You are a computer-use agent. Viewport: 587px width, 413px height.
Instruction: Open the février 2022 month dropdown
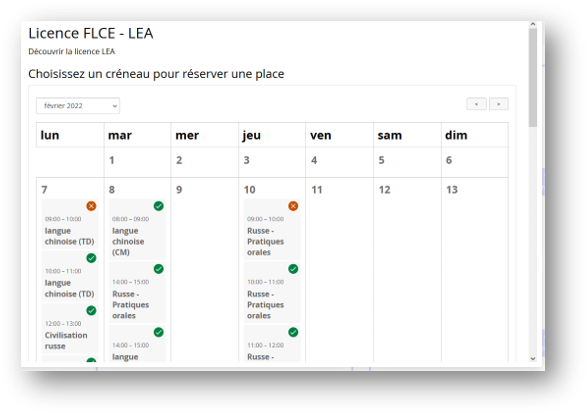(78, 106)
